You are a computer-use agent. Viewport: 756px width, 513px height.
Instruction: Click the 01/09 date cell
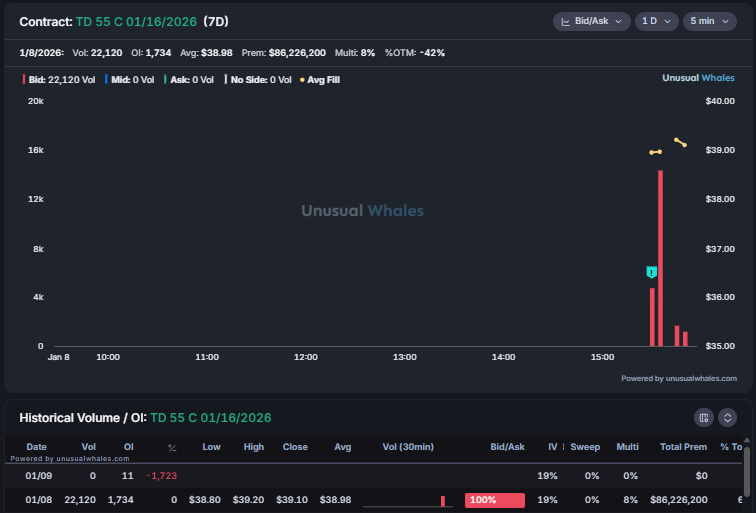[x=39, y=476]
